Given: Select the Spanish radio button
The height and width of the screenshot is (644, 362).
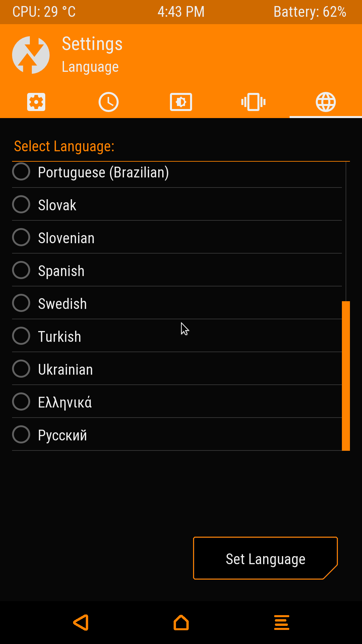Looking at the screenshot, I should (21, 270).
